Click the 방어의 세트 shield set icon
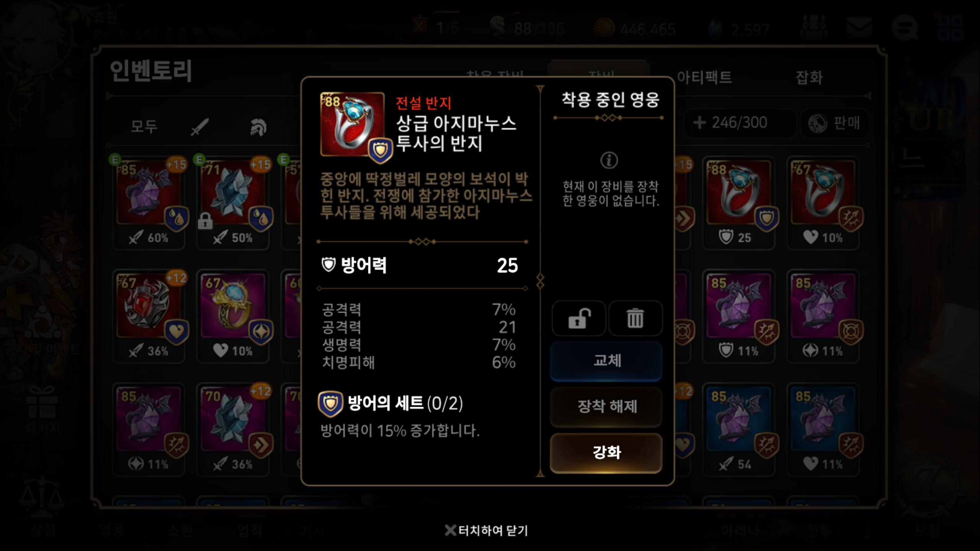The height and width of the screenshot is (551, 980). (x=330, y=404)
